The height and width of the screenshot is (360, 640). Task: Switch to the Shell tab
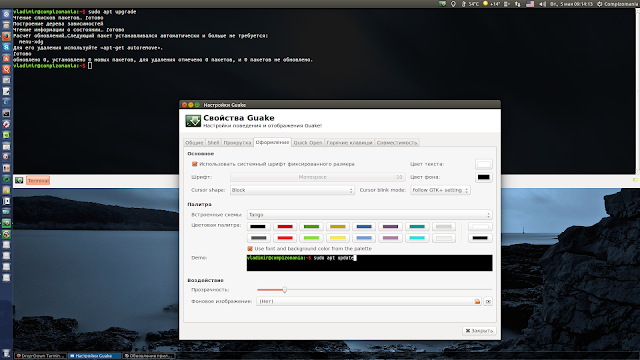coord(213,142)
